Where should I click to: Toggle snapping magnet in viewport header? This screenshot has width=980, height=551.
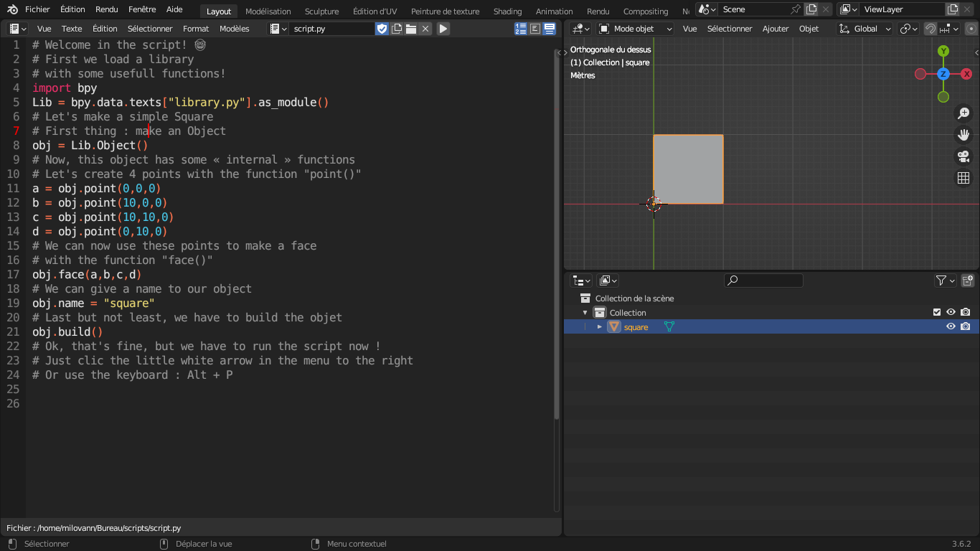930,29
